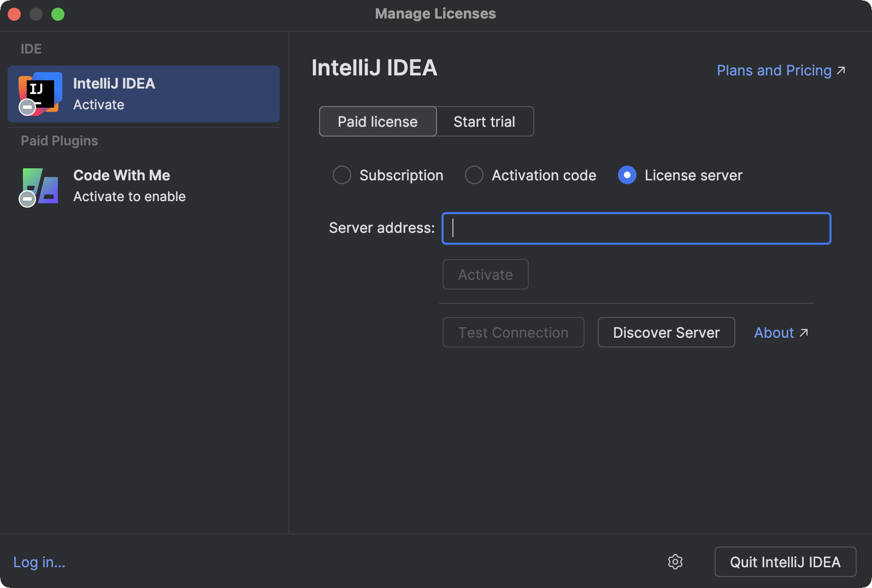Open the Log in... link
The width and height of the screenshot is (872, 588).
(39, 562)
